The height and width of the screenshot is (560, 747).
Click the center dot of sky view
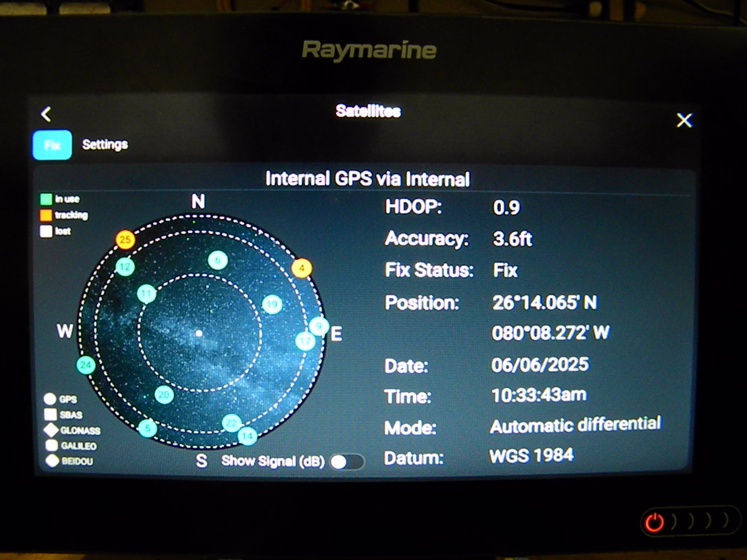click(199, 333)
